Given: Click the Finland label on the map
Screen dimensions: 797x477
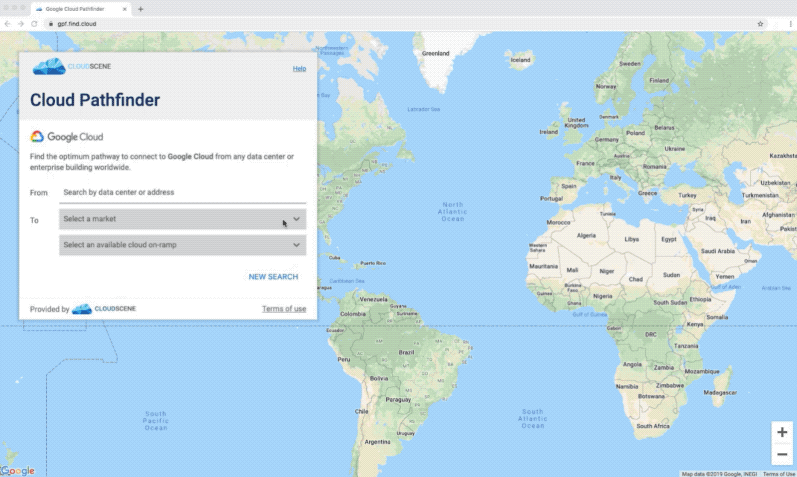Looking at the screenshot, I should click(x=659, y=80).
